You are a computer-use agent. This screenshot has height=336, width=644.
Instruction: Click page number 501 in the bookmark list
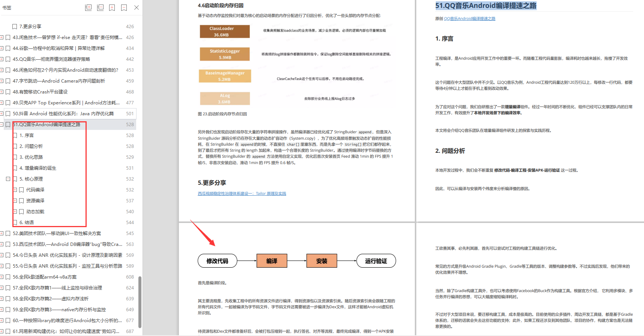pos(130,114)
